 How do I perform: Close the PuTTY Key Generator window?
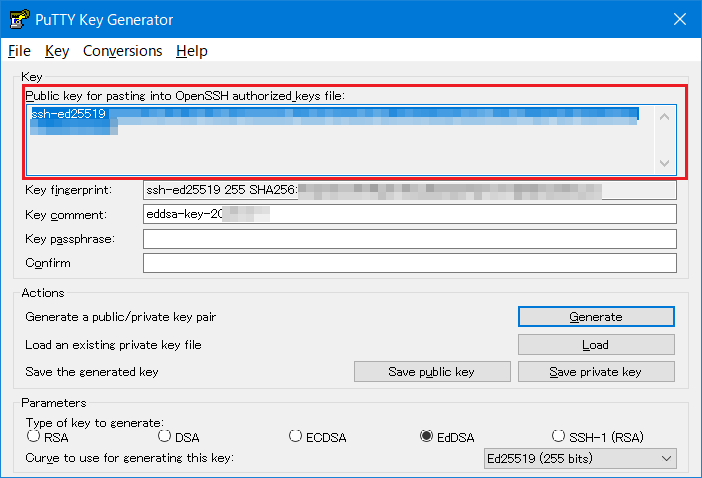(x=679, y=20)
